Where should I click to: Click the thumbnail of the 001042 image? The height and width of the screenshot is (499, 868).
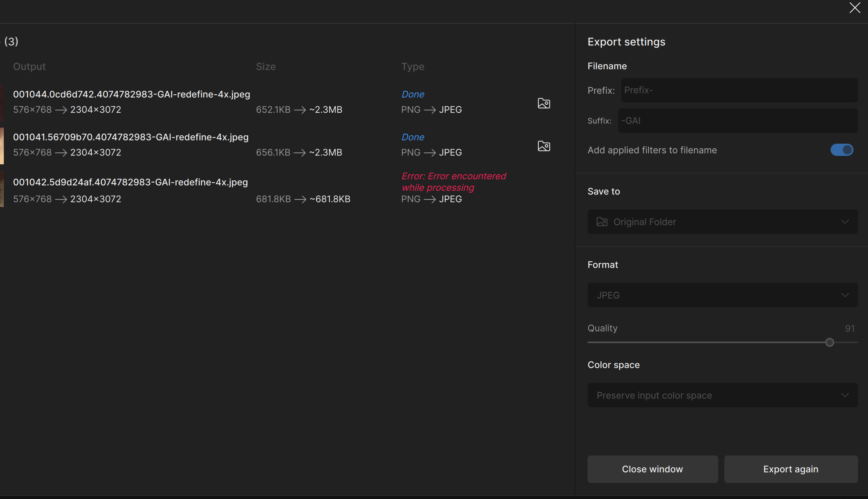click(2, 189)
